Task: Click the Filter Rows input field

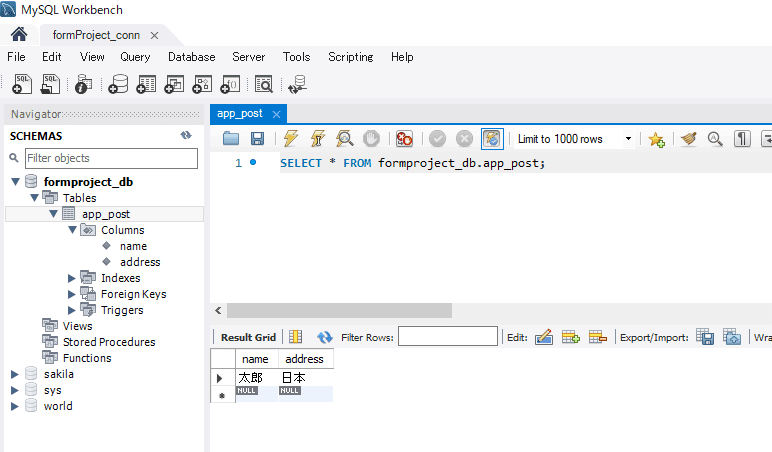Action: coord(448,336)
